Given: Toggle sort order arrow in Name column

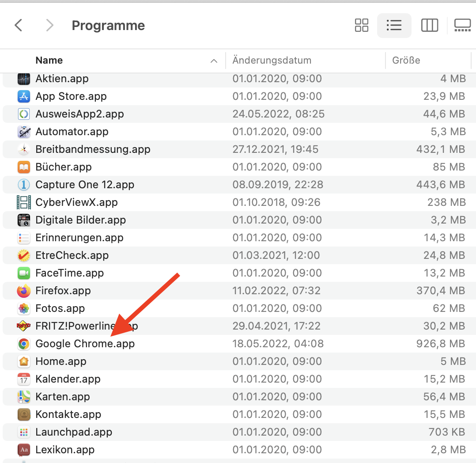Looking at the screenshot, I should [214, 61].
